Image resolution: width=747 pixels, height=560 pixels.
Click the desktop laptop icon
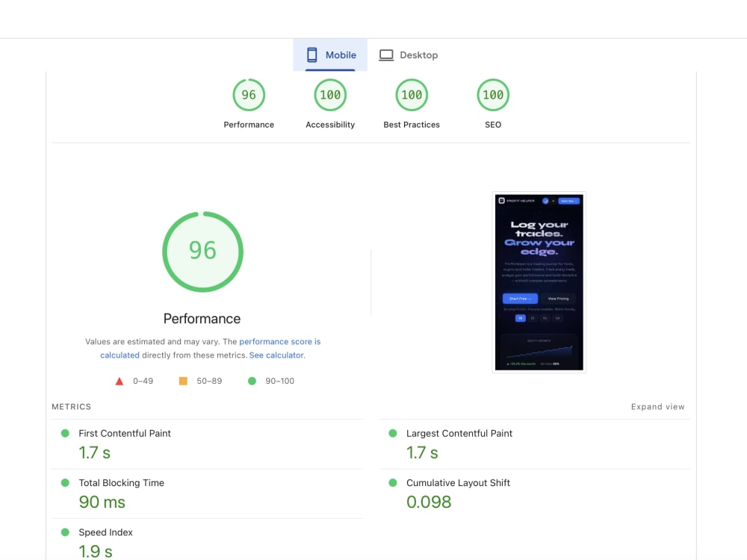pyautogui.click(x=386, y=55)
